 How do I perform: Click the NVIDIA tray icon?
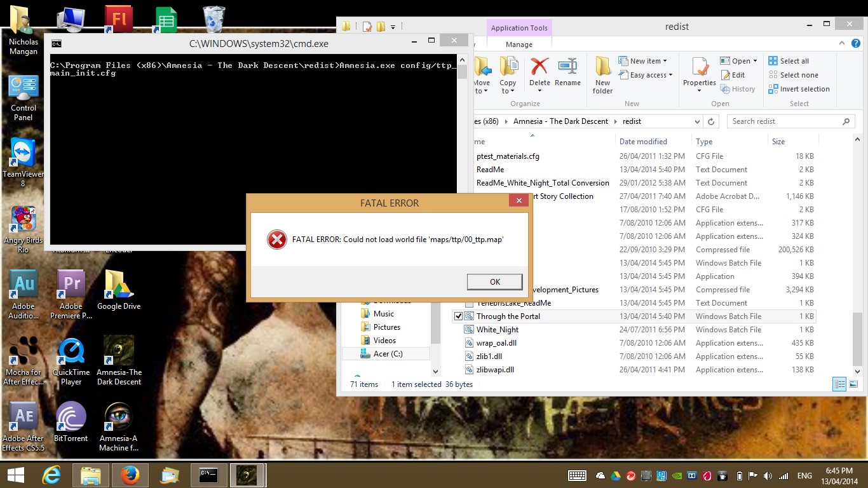(x=676, y=476)
